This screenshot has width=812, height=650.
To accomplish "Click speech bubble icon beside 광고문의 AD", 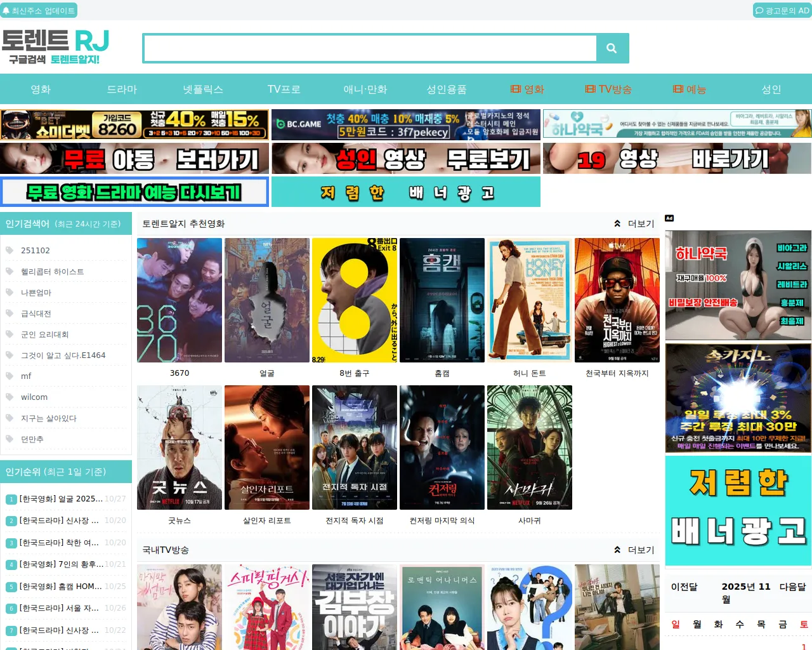I will point(759,11).
